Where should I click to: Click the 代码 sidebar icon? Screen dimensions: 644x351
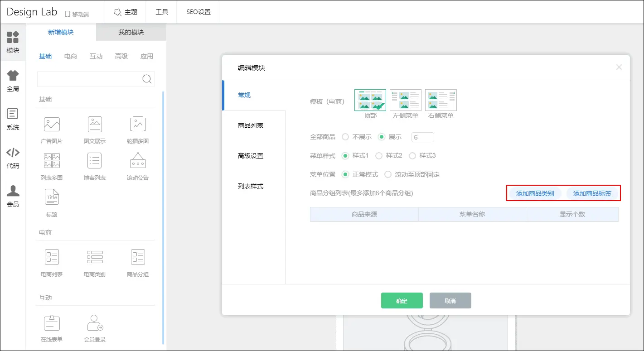click(x=13, y=153)
